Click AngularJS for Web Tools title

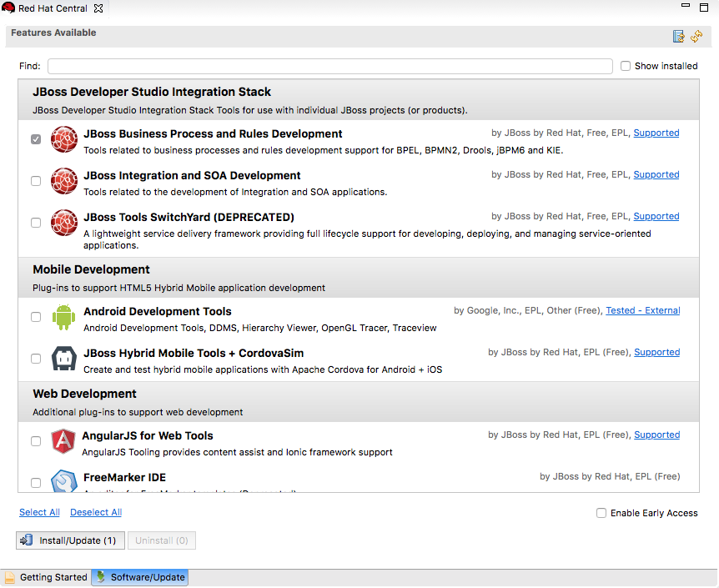click(148, 436)
